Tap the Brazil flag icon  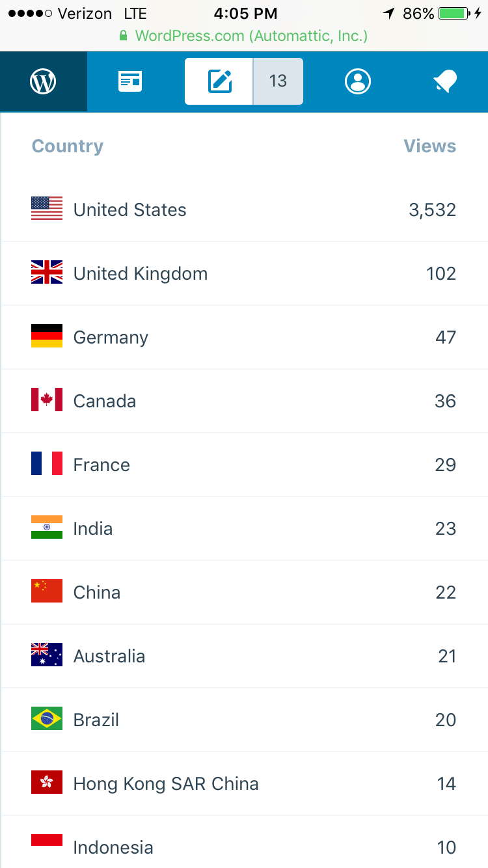click(x=47, y=718)
